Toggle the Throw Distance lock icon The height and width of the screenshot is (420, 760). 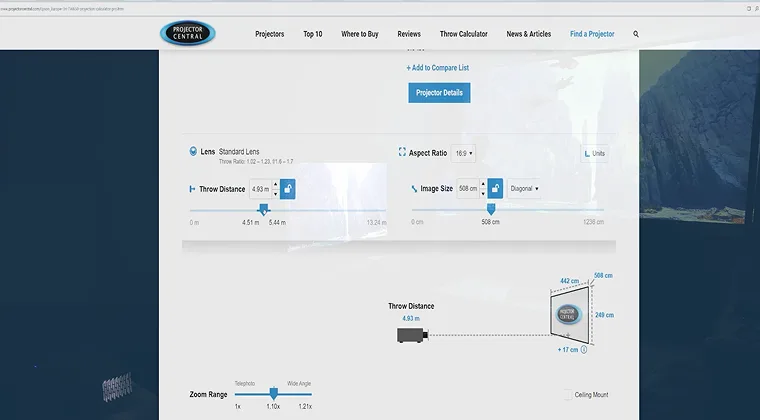tap(287, 189)
